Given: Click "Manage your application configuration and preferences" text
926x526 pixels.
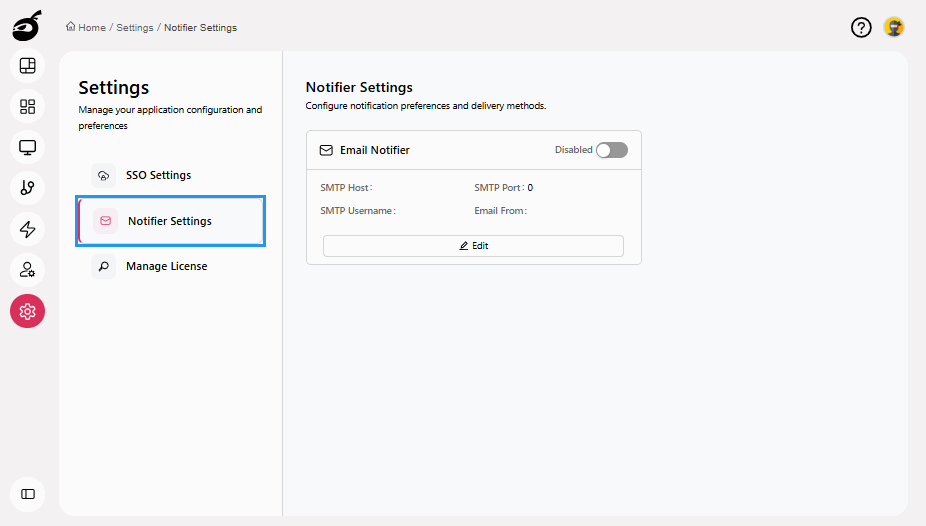Looking at the screenshot, I should tap(170, 117).
